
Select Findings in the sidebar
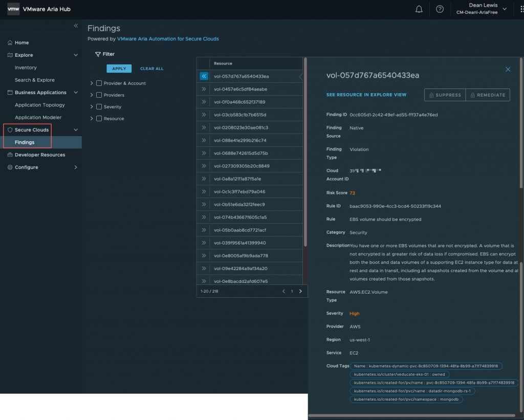click(x=41, y=142)
